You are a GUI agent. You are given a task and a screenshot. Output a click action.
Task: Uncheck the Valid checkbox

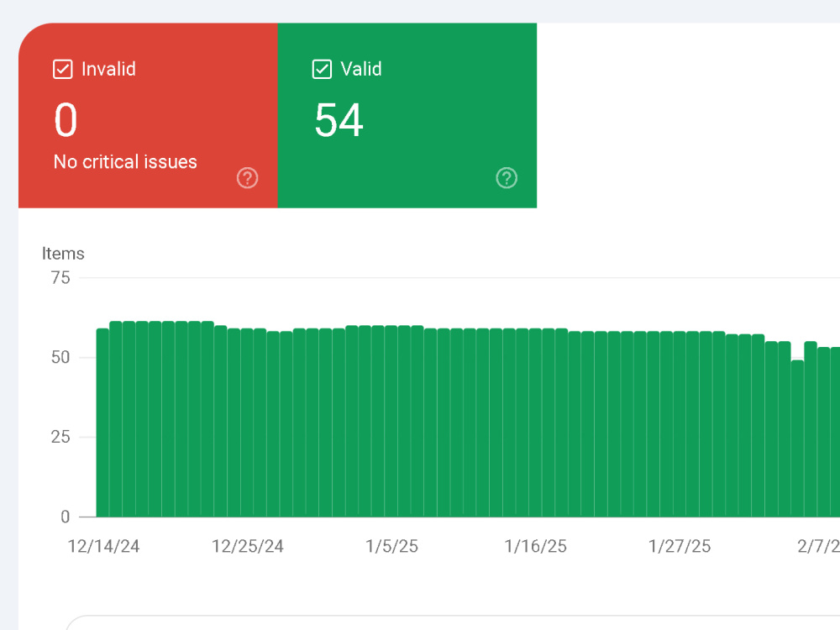coord(322,69)
